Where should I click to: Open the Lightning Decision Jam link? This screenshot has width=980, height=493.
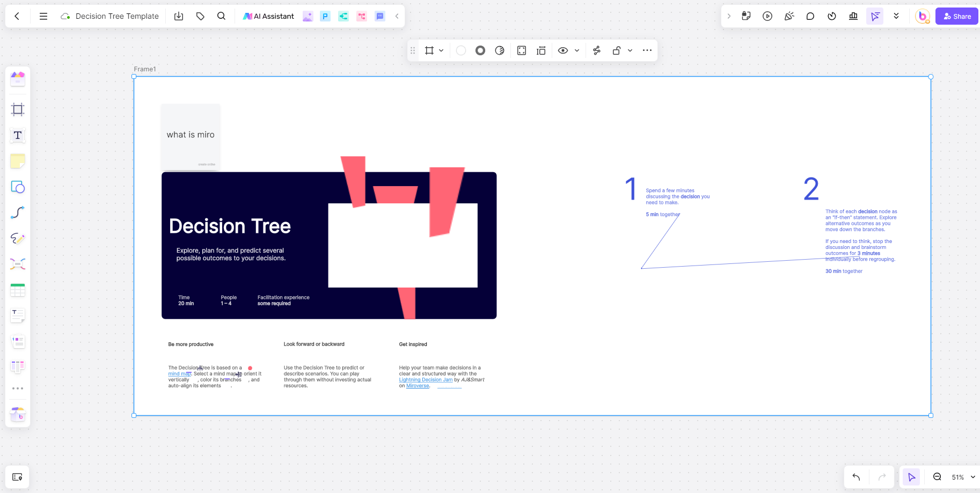(426, 380)
